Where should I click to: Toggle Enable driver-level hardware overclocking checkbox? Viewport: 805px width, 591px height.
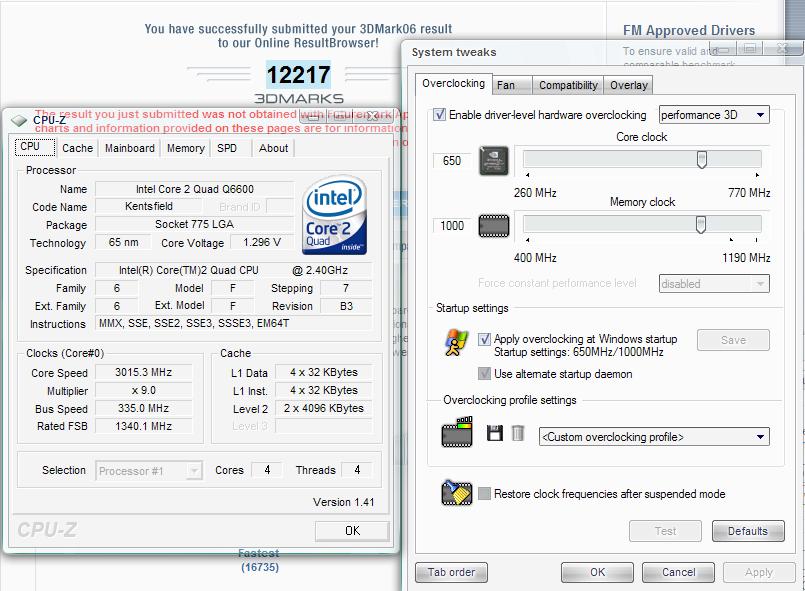439,115
